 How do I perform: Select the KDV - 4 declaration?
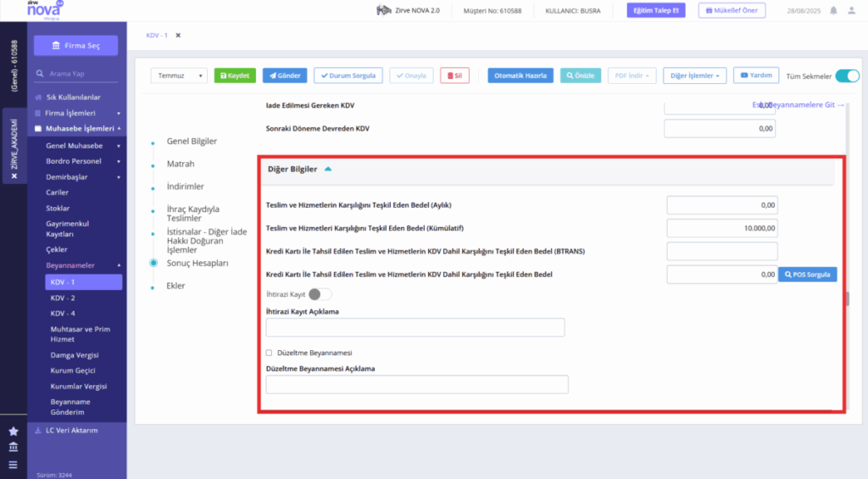point(63,314)
